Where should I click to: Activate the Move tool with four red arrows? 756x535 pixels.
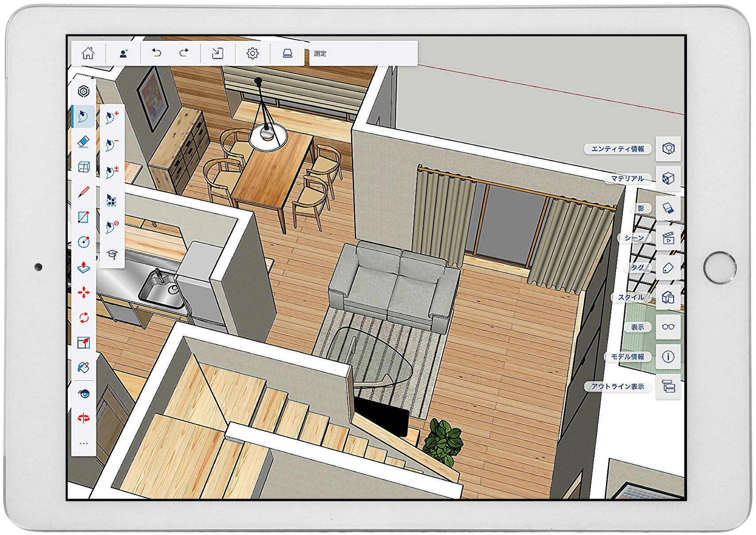pos(83,292)
